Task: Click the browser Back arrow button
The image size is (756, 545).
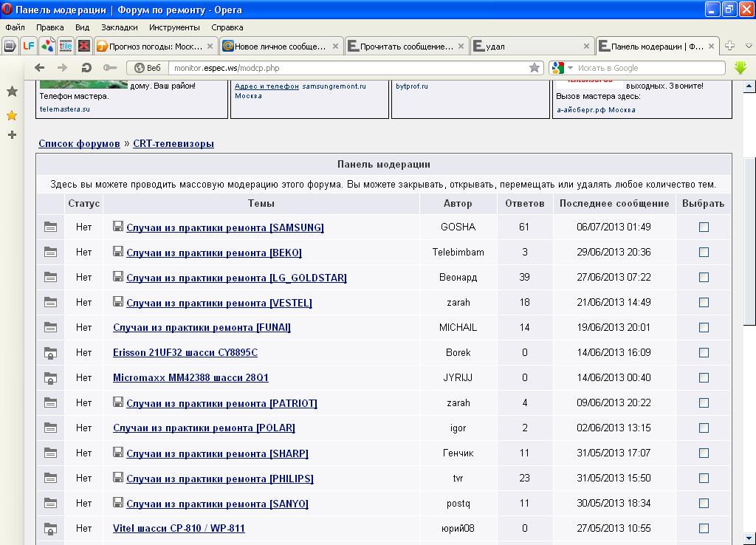Action: 40,67
